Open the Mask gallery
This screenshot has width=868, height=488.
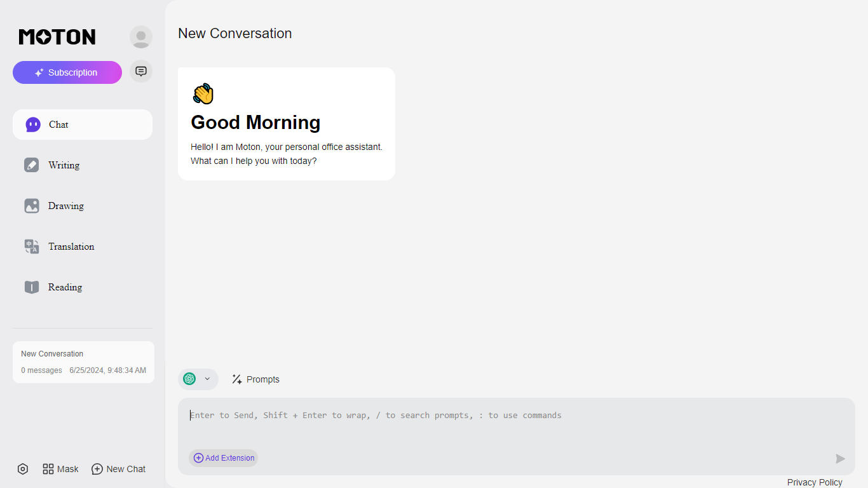point(60,469)
